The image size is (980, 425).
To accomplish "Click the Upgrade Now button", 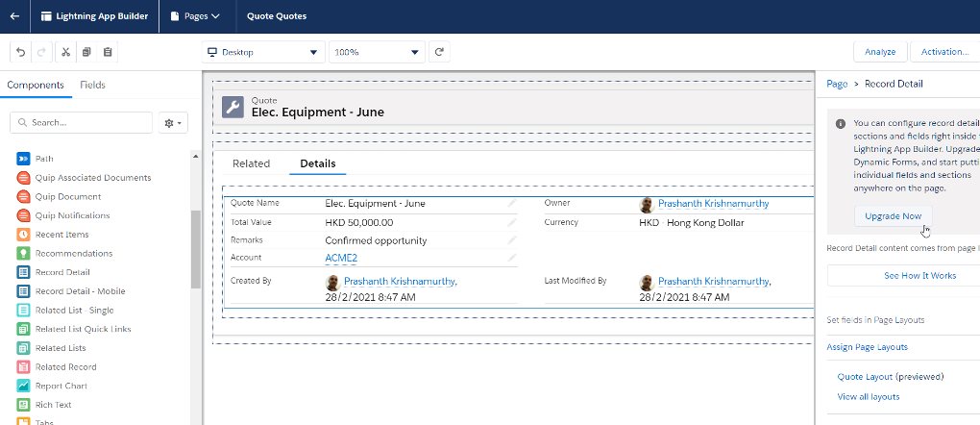I will pyautogui.click(x=894, y=216).
